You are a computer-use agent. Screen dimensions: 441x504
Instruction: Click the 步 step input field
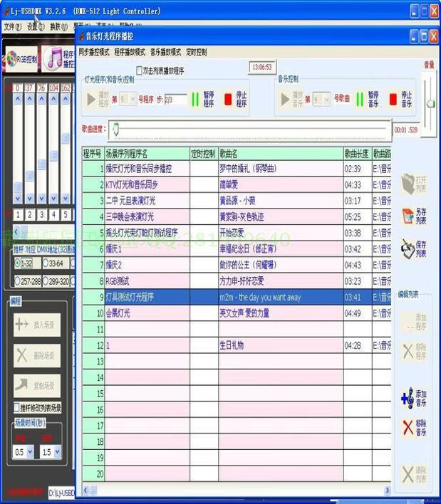pos(175,100)
